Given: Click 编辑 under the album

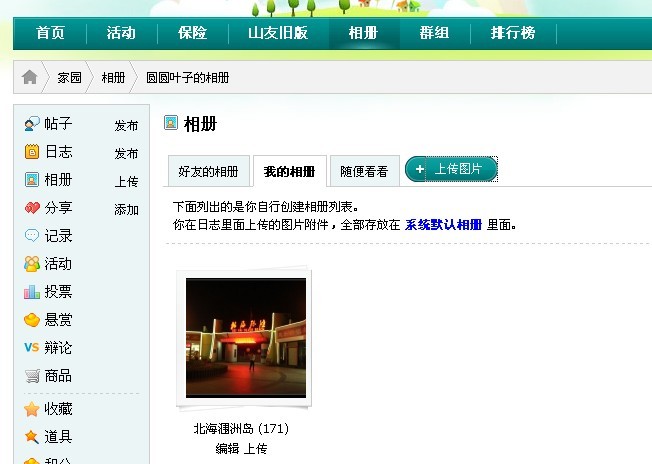Looking at the screenshot, I should point(227,448).
